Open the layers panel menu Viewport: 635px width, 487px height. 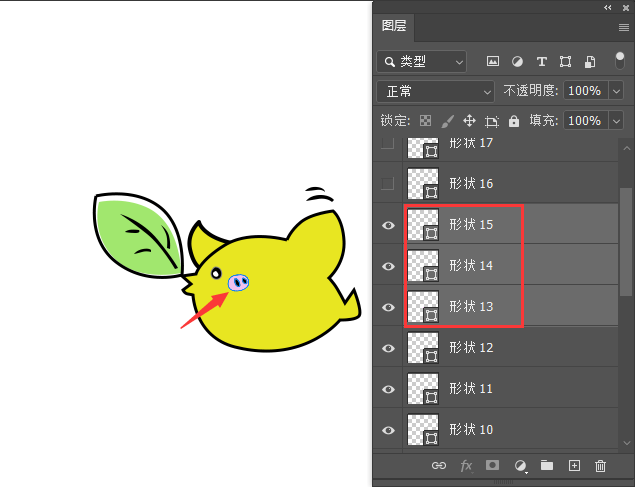click(624, 27)
